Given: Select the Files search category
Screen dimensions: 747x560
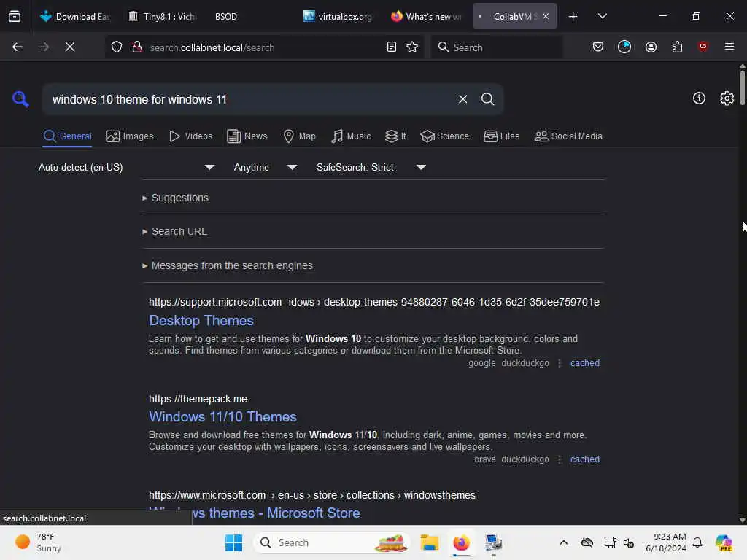Looking at the screenshot, I should click(x=501, y=136).
